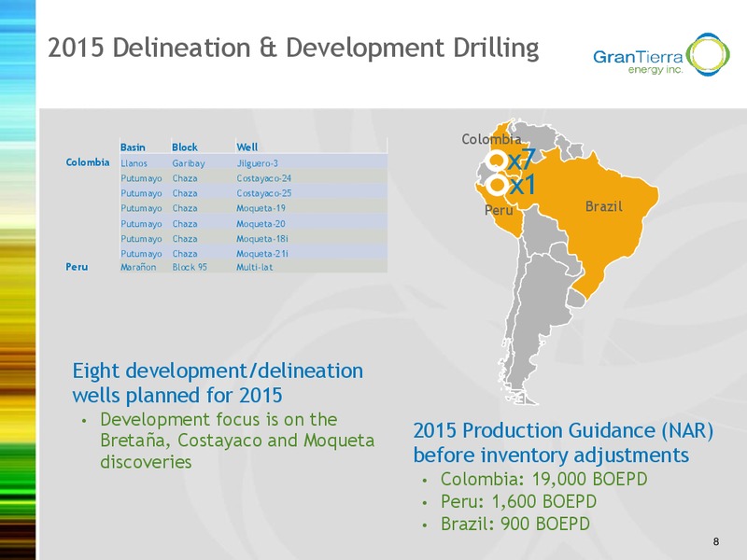Click the South America map graphic
Image resolution: width=747 pixels, height=560 pixels.
tap(567, 262)
